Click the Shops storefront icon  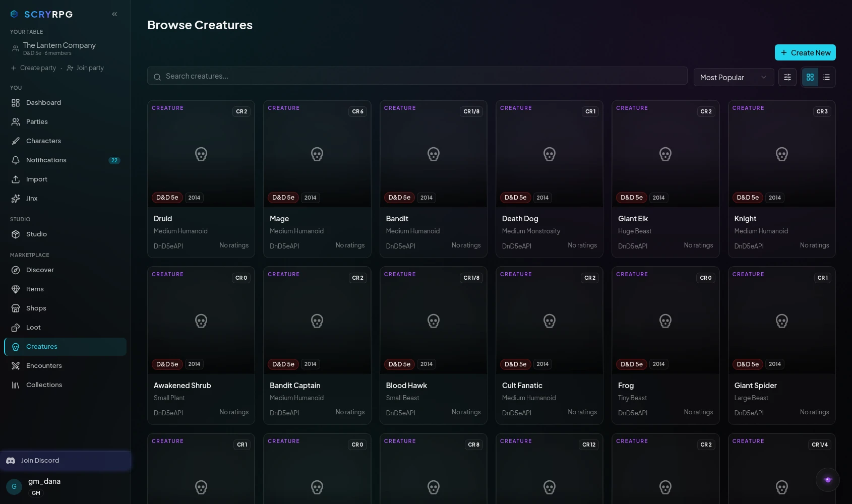[x=16, y=308]
